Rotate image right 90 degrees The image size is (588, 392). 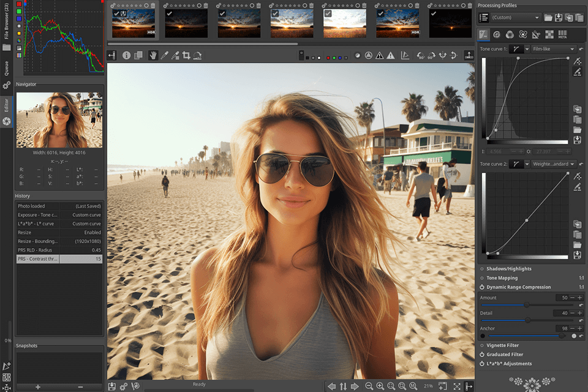point(432,56)
